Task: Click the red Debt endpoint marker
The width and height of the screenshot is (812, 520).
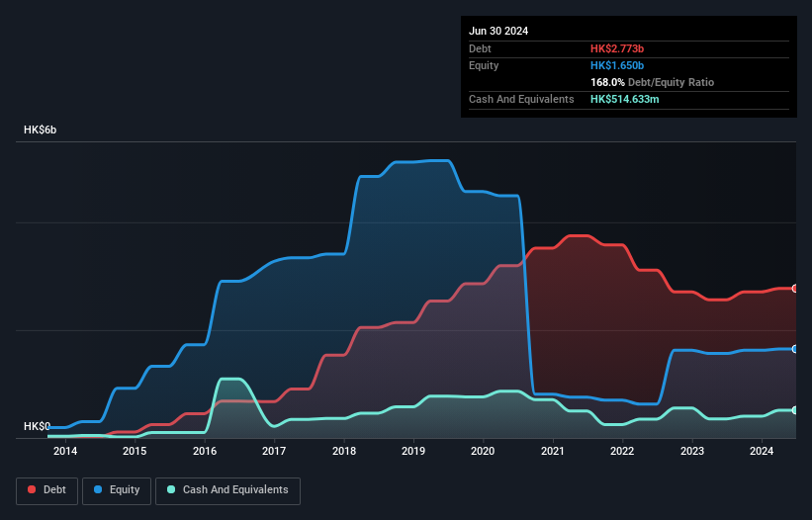Action: 795,289
